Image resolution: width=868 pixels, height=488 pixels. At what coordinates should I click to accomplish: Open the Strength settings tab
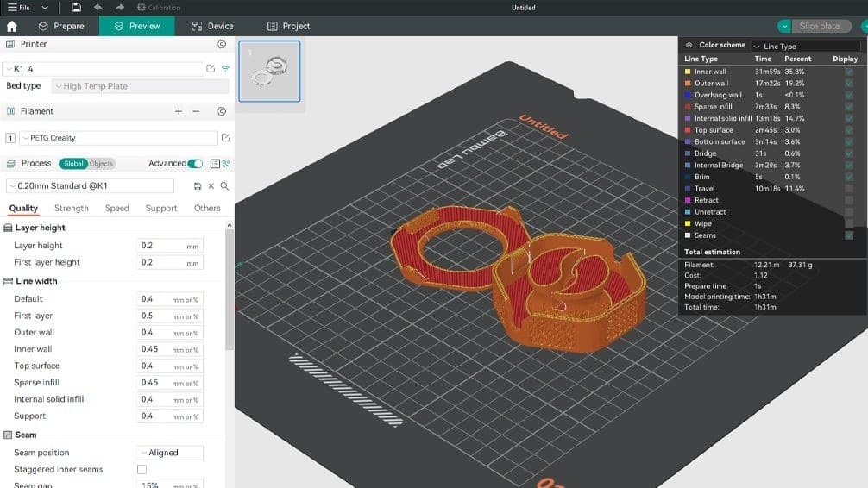[x=72, y=208]
